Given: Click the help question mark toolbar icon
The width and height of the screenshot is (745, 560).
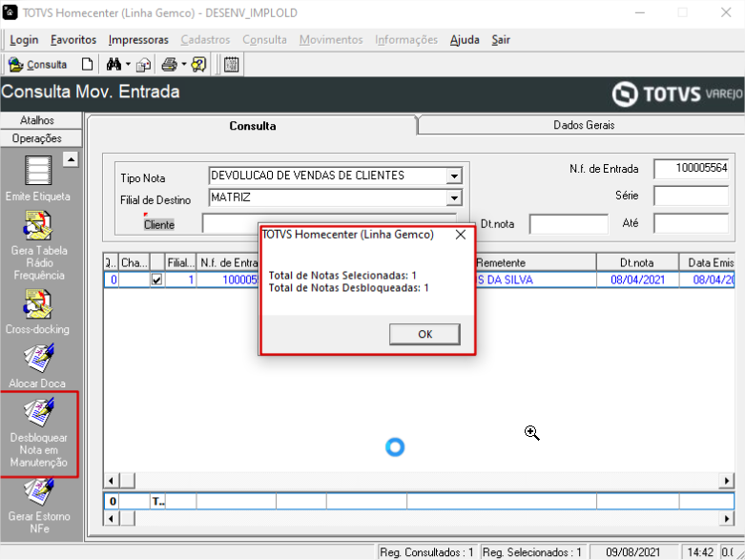Looking at the screenshot, I should 198,64.
